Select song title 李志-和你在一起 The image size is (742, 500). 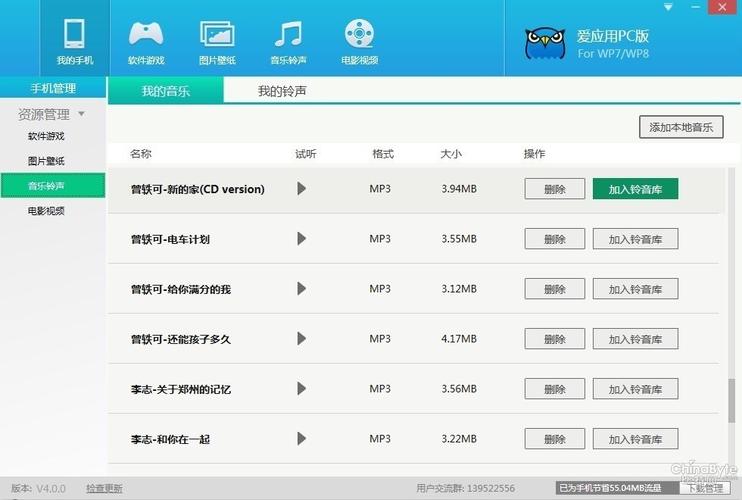point(170,439)
